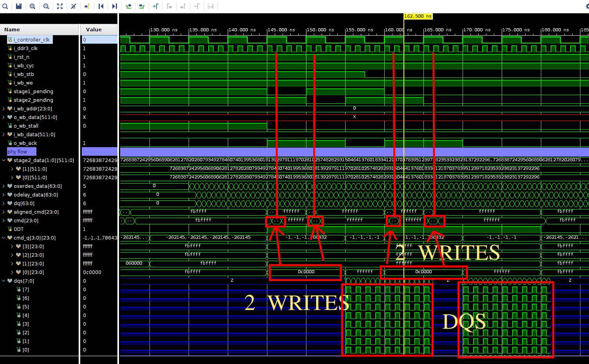Select the i_ddr3_clk signal
Screen dimensions: 589x364
[25, 49]
